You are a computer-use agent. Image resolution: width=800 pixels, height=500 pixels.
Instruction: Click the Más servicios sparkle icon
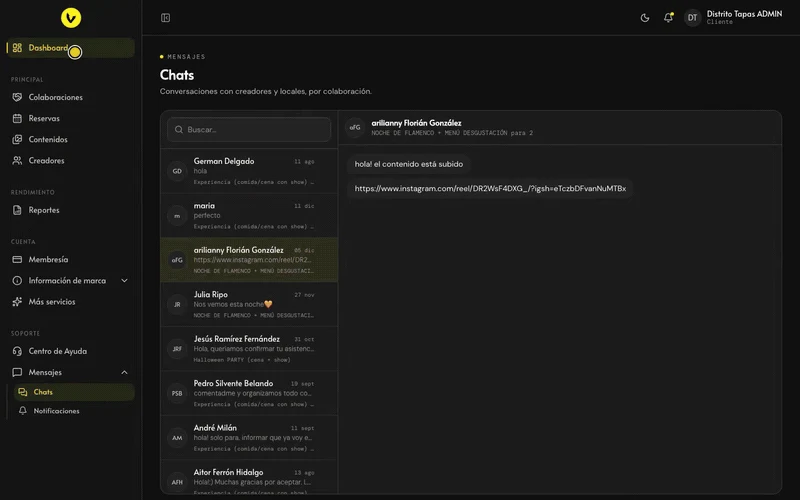click(x=17, y=302)
